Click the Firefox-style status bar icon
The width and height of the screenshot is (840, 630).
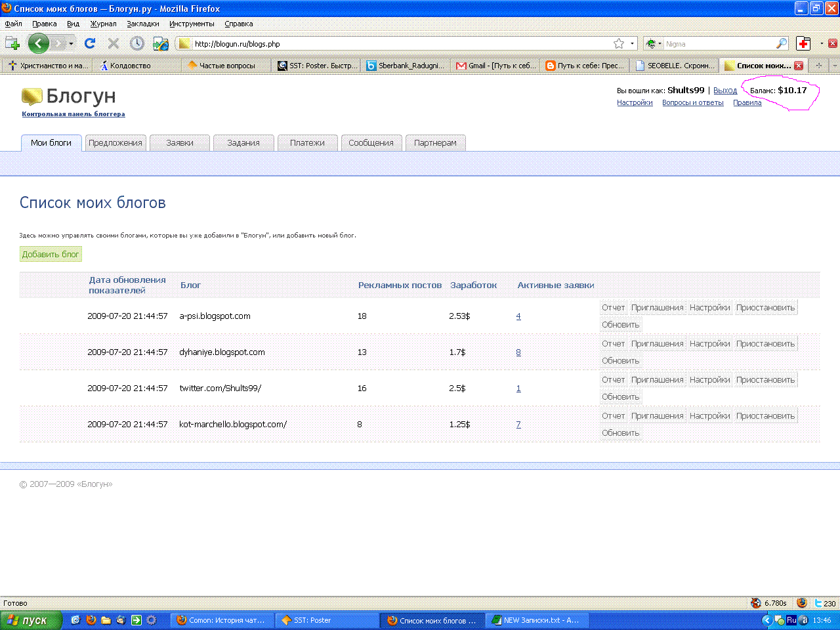click(801, 603)
